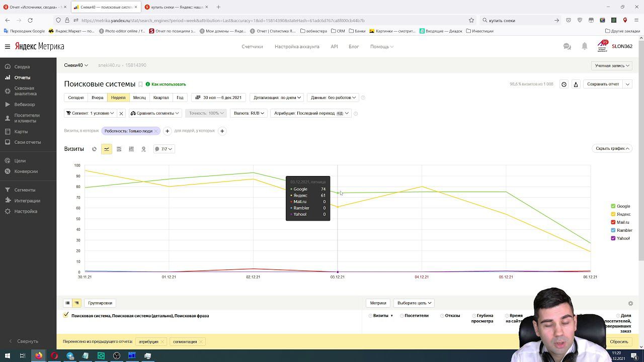Open the Валюта: RUB dropdown
The height and width of the screenshot is (362, 644).
pyautogui.click(x=249, y=113)
